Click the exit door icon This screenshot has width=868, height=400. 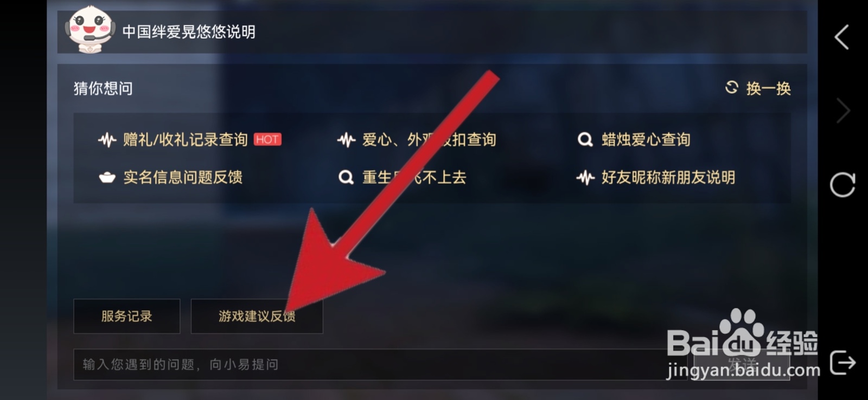click(843, 362)
